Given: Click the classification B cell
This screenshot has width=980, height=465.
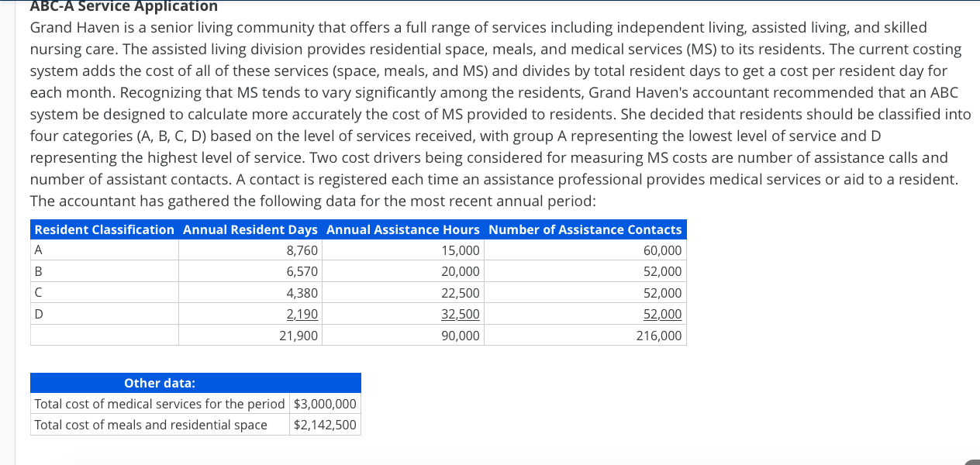Looking at the screenshot, I should (105, 272).
